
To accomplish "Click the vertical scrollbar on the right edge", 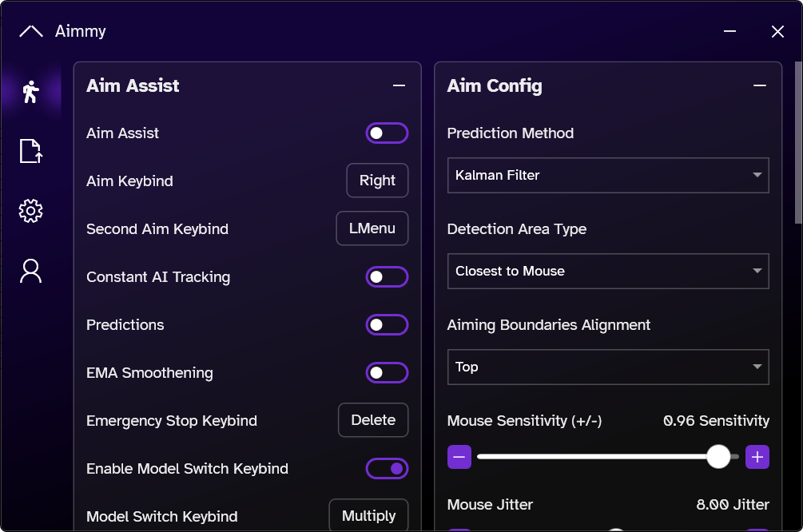I will (798, 144).
